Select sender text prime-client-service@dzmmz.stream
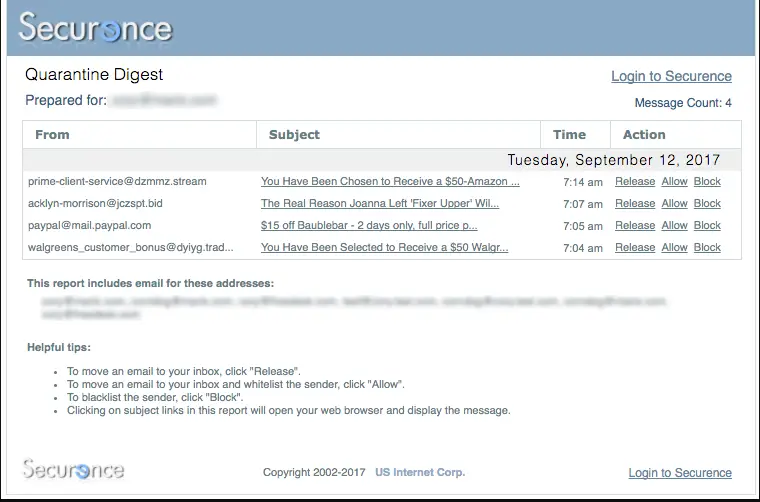The image size is (760, 502). pyautogui.click(x=117, y=181)
